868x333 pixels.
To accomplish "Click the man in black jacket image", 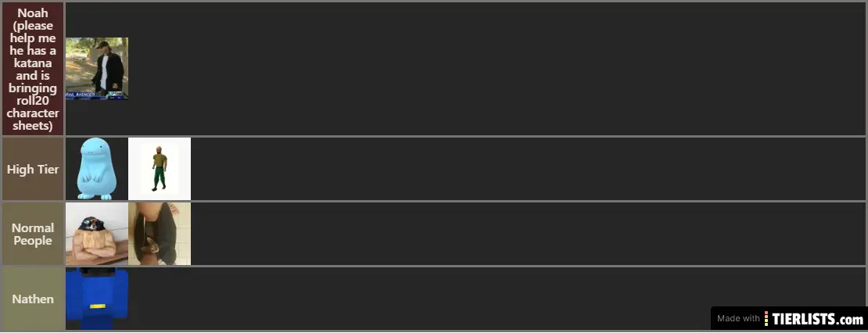I will tap(97, 68).
